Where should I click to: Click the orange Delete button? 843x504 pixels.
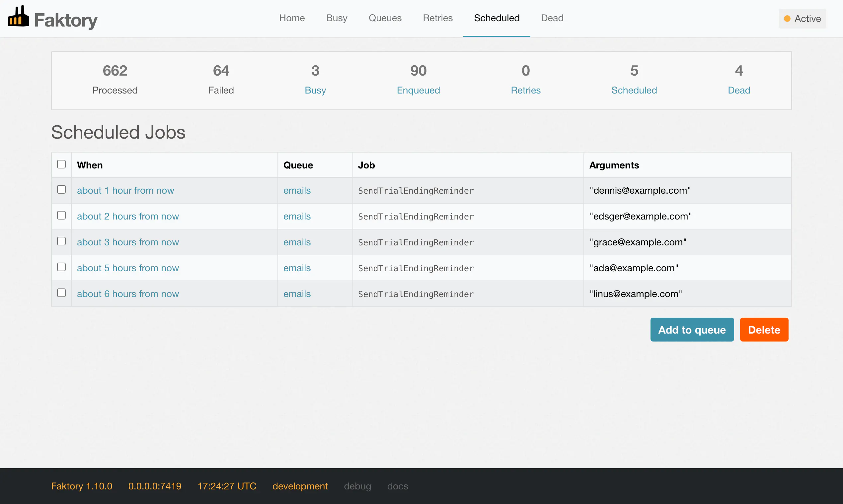point(764,330)
